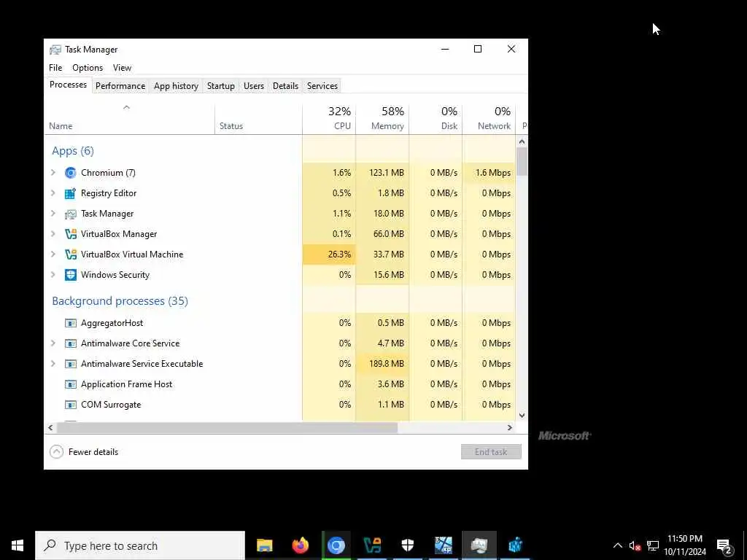
Task: Click the muted volume tray icon
Action: (635, 545)
